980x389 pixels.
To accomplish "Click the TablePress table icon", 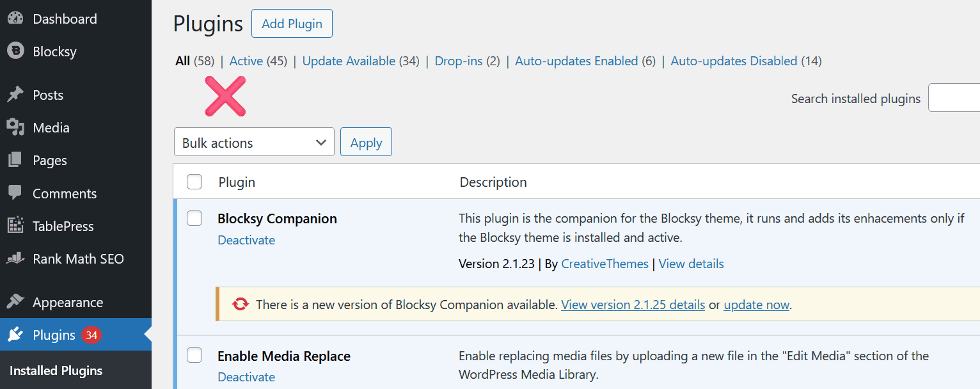I will [15, 226].
